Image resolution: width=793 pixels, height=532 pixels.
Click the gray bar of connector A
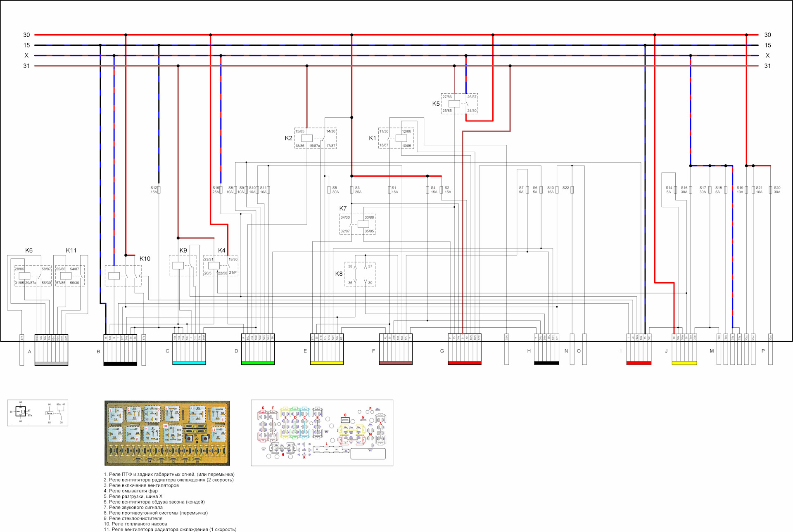click(51, 364)
